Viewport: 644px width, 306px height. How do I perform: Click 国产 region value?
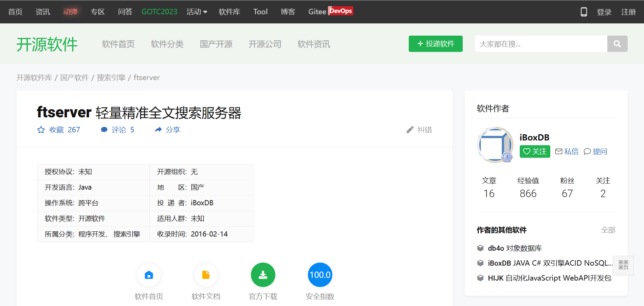coord(198,187)
